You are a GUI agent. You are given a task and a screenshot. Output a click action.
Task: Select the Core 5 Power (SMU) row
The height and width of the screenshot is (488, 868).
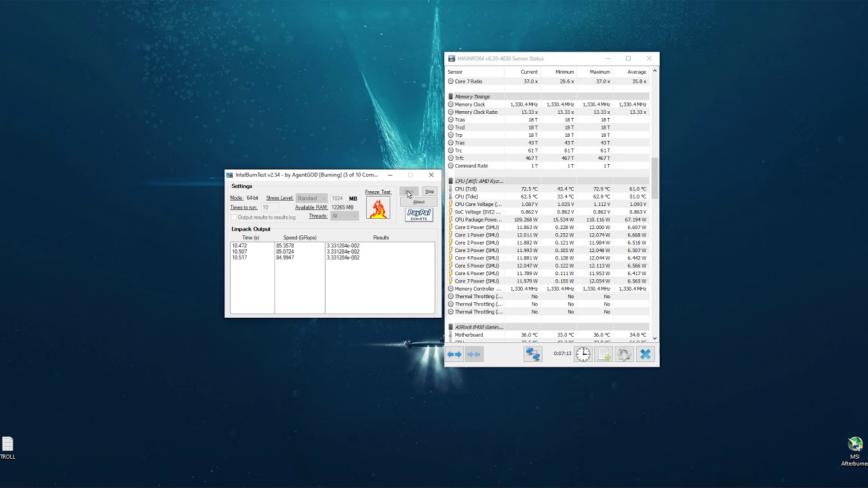click(x=548, y=266)
